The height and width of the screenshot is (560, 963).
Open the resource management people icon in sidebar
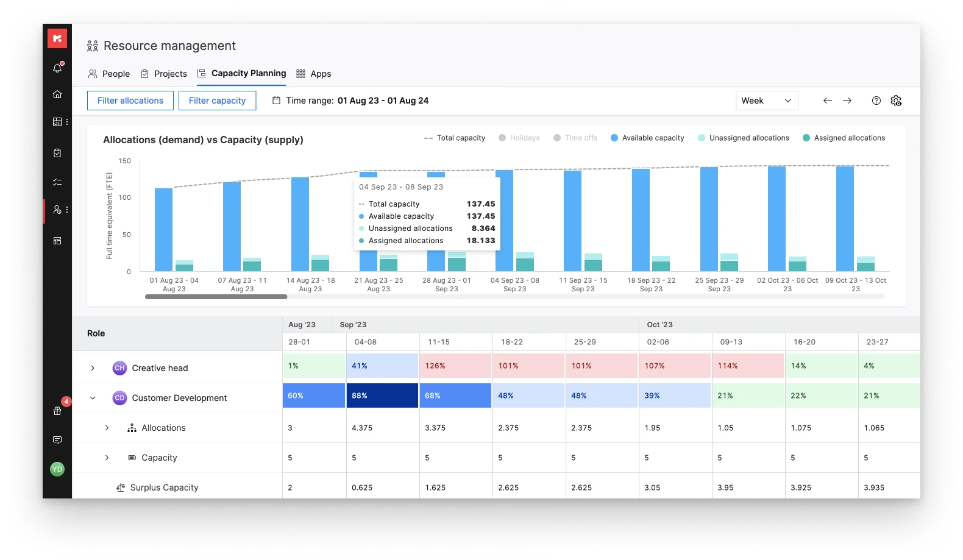(57, 210)
